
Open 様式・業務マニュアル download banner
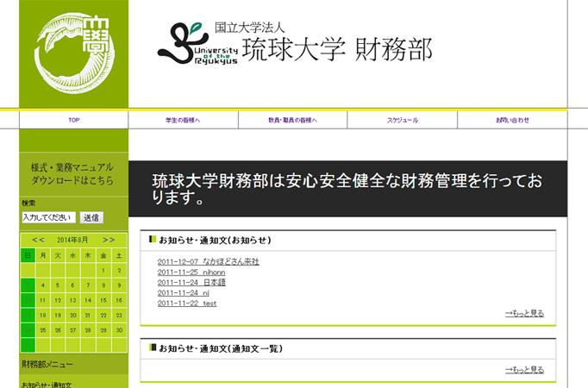point(73,174)
